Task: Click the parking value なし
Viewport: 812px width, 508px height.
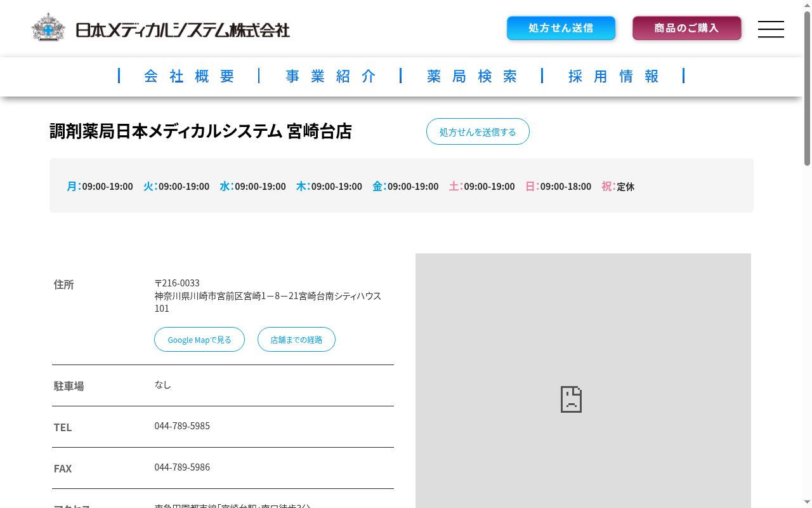Action: point(162,385)
